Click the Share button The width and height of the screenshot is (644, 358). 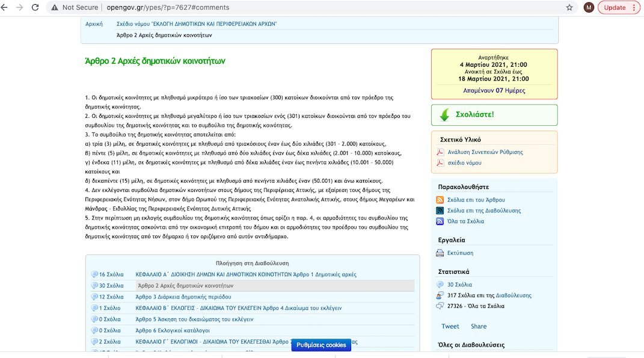click(479, 326)
